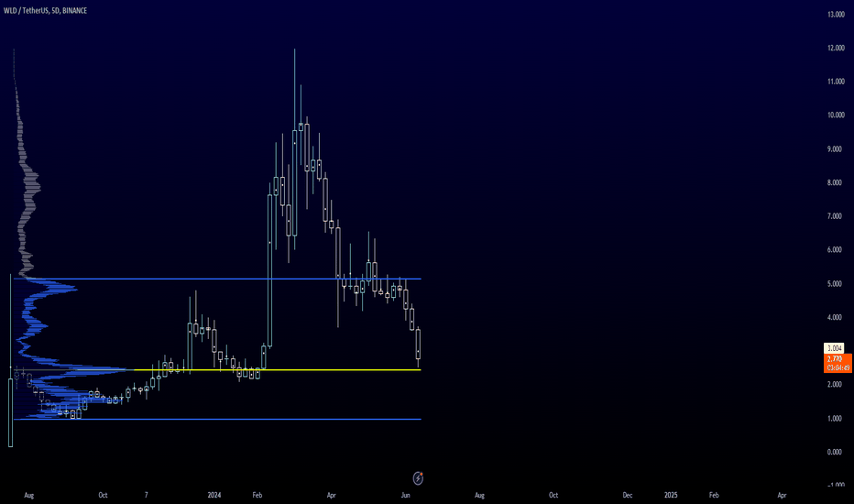The image size is (854, 504).
Task: Click the 12.000 price axis label
Action: (x=836, y=48)
